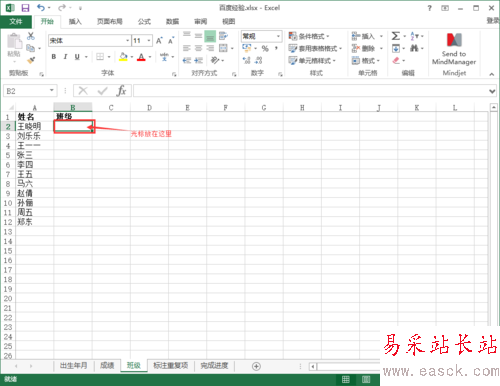The image size is (500, 386).
Task: Center cell text horizontally
Action: click(x=198, y=48)
